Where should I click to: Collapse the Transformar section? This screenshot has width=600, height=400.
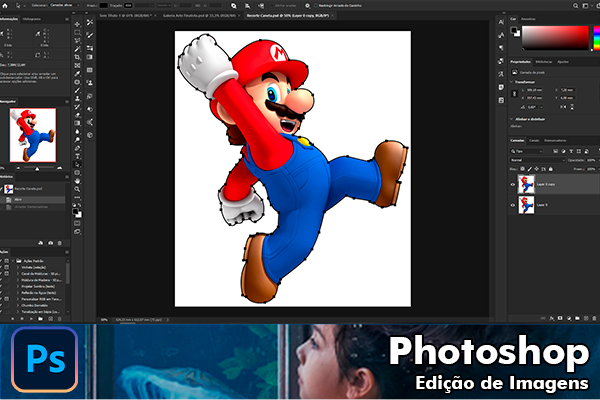pos(512,82)
